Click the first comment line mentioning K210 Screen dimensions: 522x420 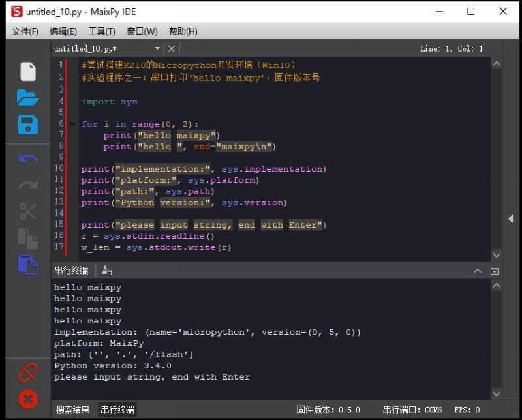[x=189, y=65]
